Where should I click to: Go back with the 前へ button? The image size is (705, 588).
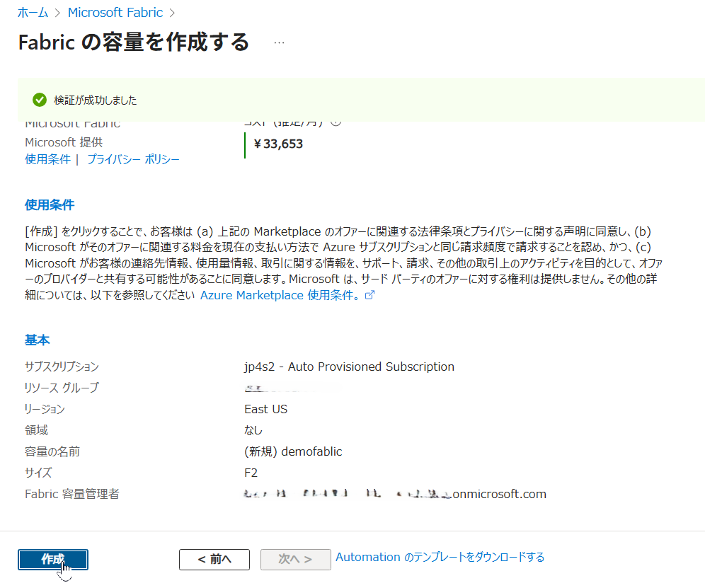214,559
